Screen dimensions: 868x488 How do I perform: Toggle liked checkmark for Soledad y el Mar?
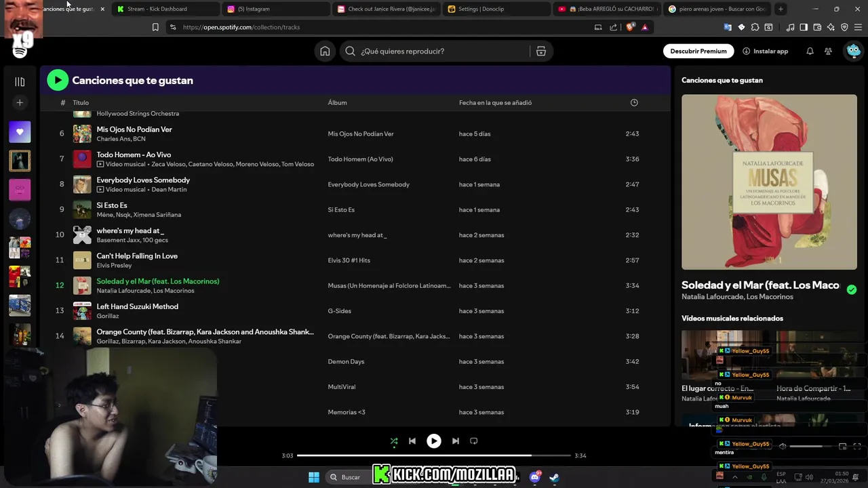852,289
